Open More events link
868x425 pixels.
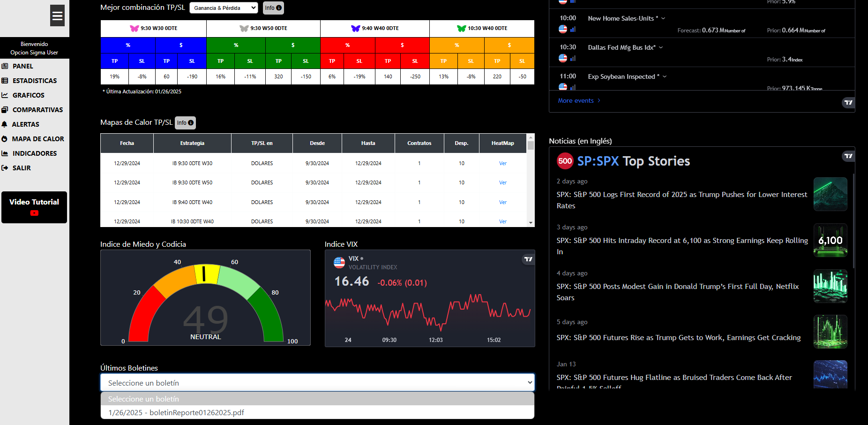579,101
